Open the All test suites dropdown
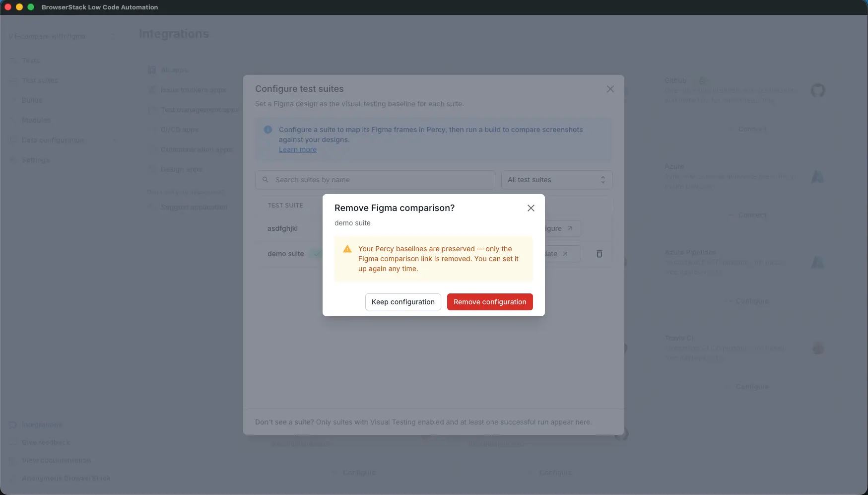This screenshot has width=868, height=495. [557, 180]
